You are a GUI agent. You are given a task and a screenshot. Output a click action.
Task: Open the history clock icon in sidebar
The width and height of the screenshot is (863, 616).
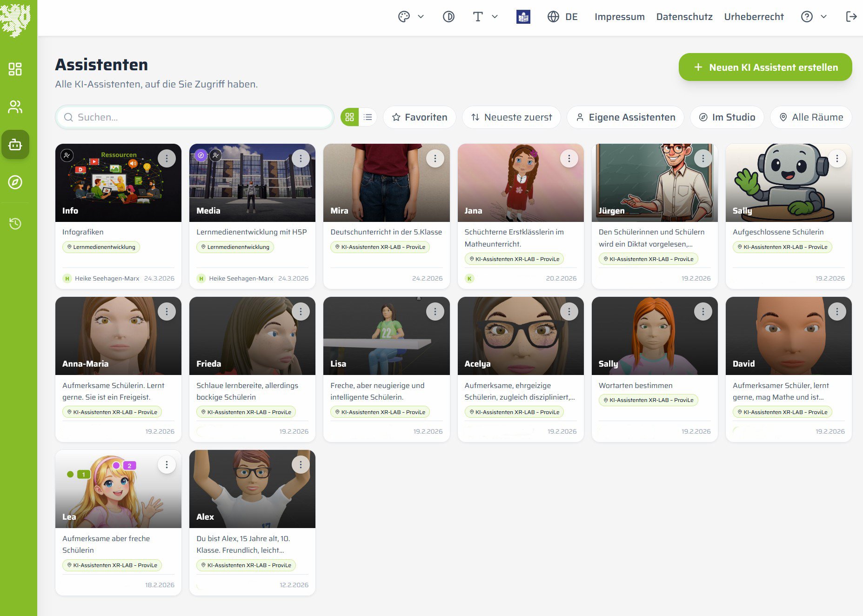[15, 224]
